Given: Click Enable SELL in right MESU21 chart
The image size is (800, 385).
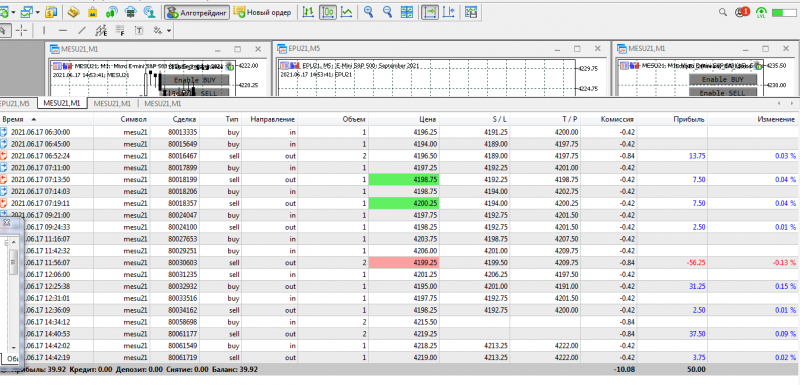Looking at the screenshot, I should [x=723, y=92].
